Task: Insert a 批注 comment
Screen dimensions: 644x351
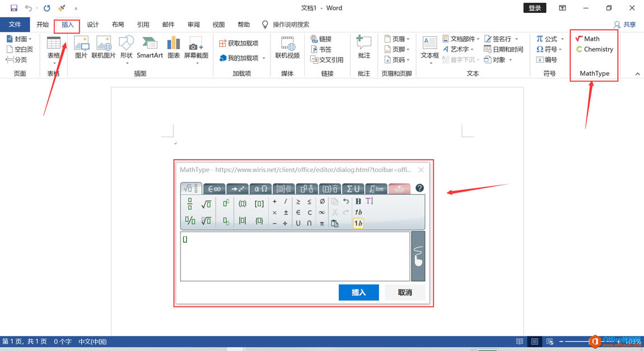Action: click(x=364, y=47)
